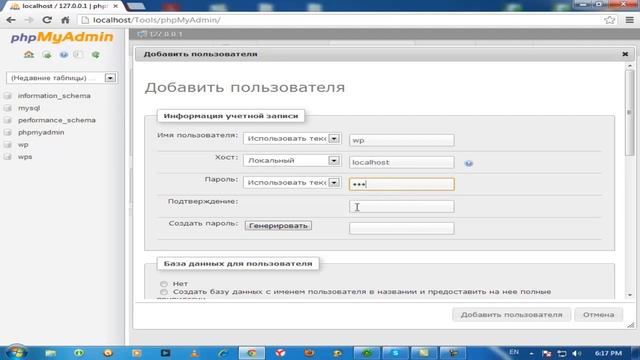The height and width of the screenshot is (360, 640).
Task: Click the phpMyAdmin logo
Action: (x=62, y=37)
